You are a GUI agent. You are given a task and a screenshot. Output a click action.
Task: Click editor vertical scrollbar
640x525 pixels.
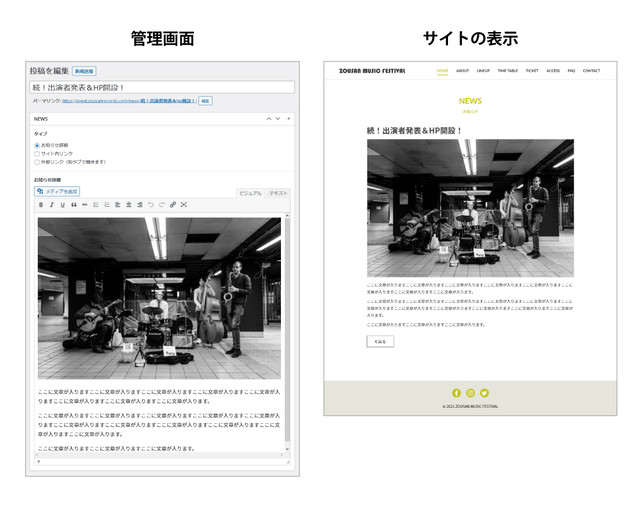tap(287, 331)
